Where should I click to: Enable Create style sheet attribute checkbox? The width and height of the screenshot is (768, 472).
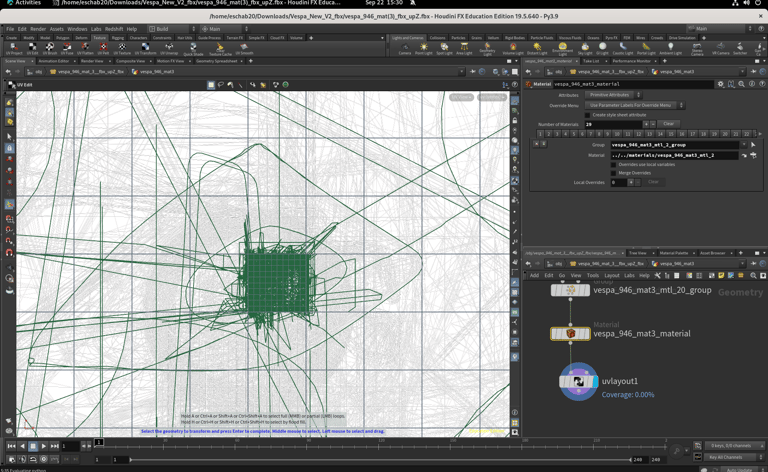588,115
